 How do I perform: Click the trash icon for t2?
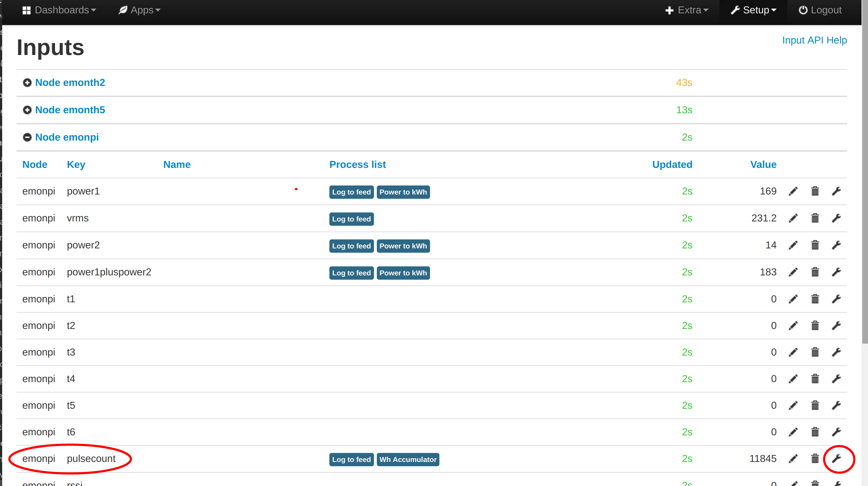815,326
